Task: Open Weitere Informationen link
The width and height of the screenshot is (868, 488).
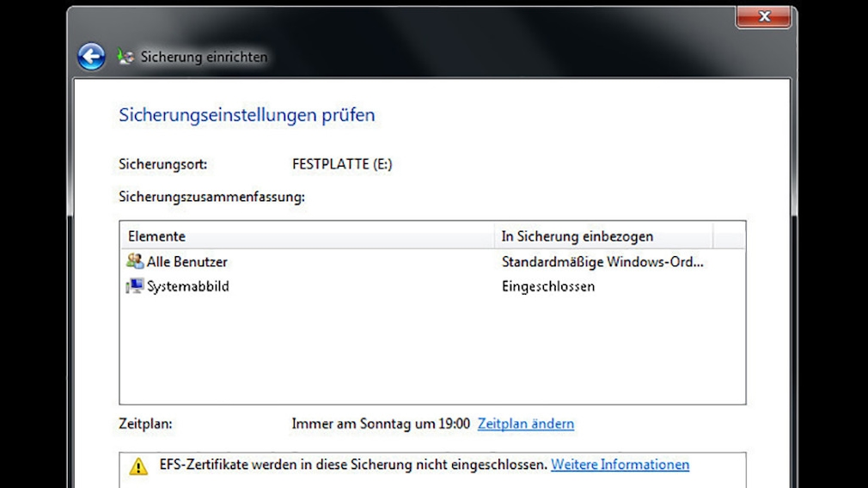Action: click(620, 465)
